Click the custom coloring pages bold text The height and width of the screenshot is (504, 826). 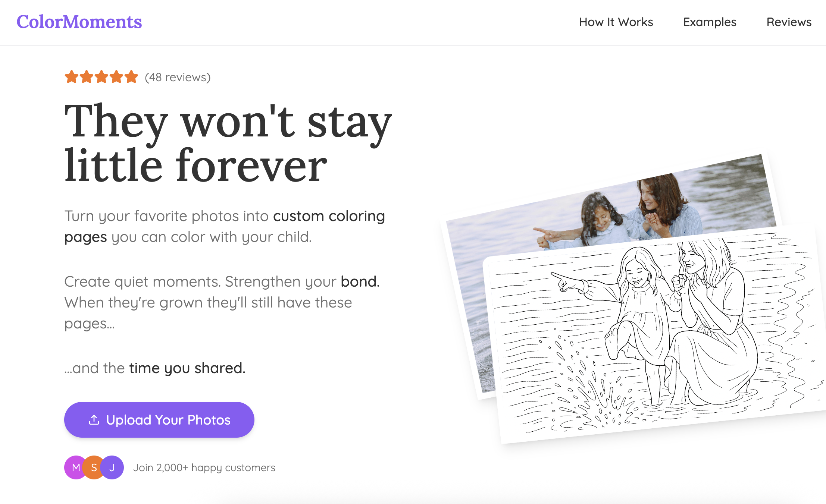(225, 226)
